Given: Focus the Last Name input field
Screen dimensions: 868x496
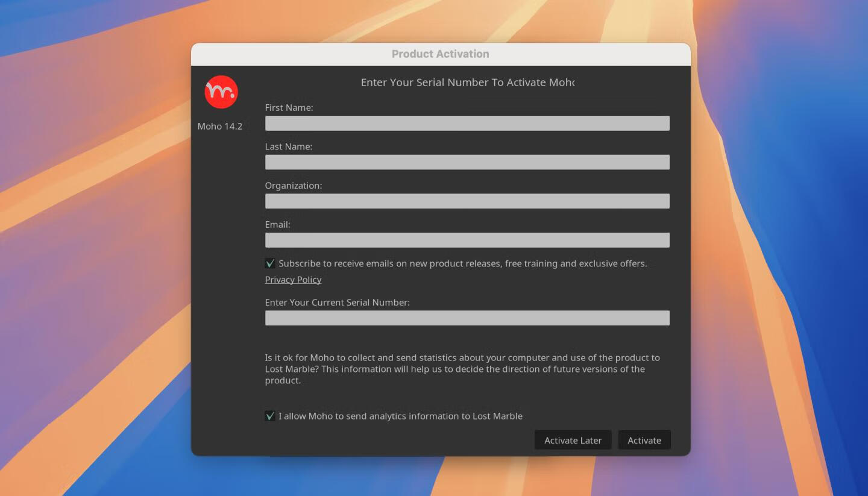Looking at the screenshot, I should (x=467, y=162).
